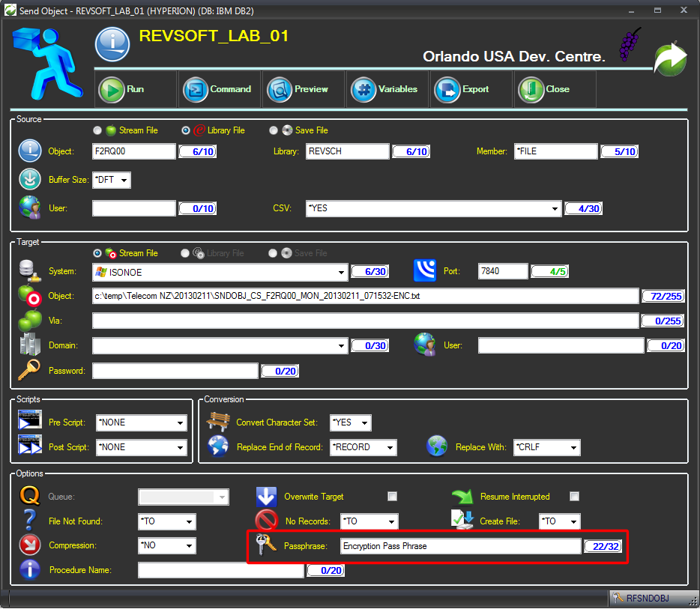Click the Preview magnifier icon

click(x=280, y=90)
